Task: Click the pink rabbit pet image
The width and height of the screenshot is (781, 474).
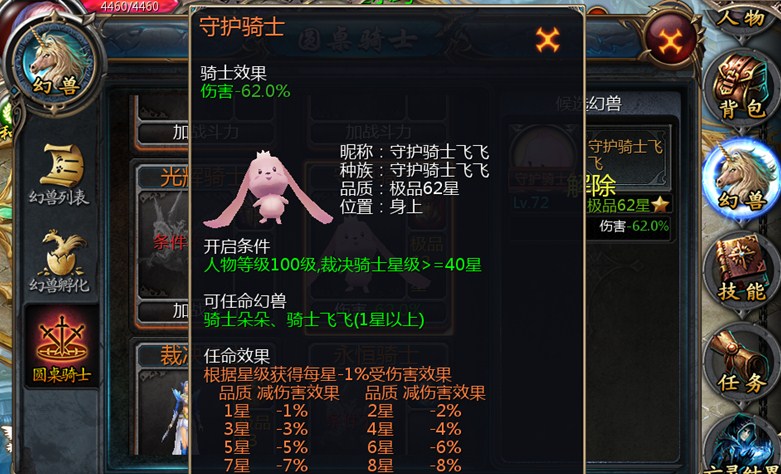Action: 268,189
